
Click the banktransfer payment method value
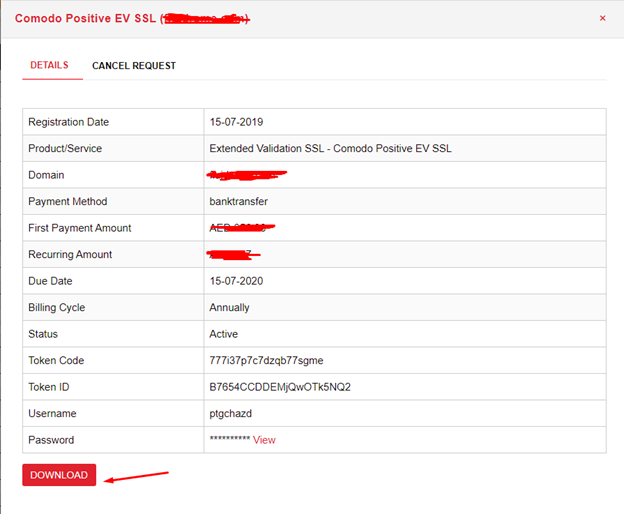point(238,201)
